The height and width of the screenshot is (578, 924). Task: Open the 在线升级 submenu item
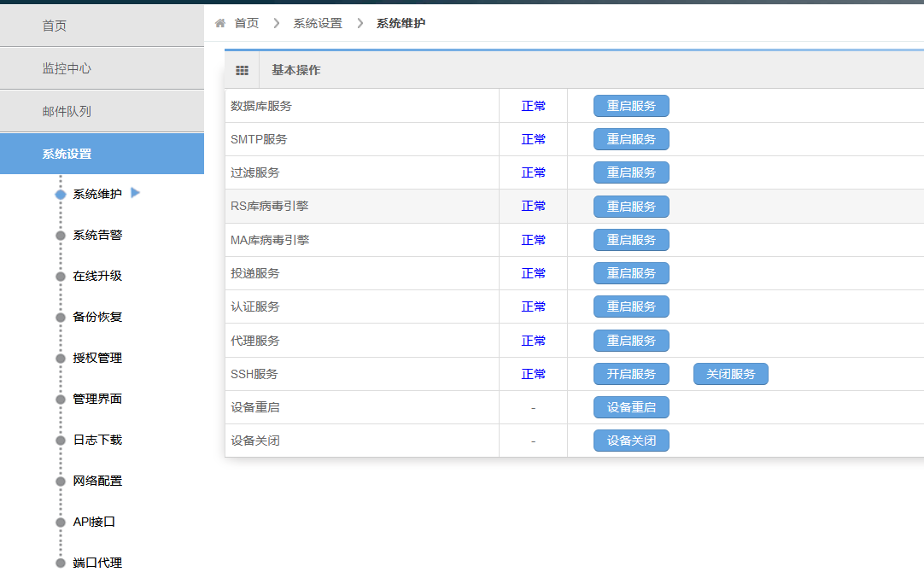tap(97, 276)
